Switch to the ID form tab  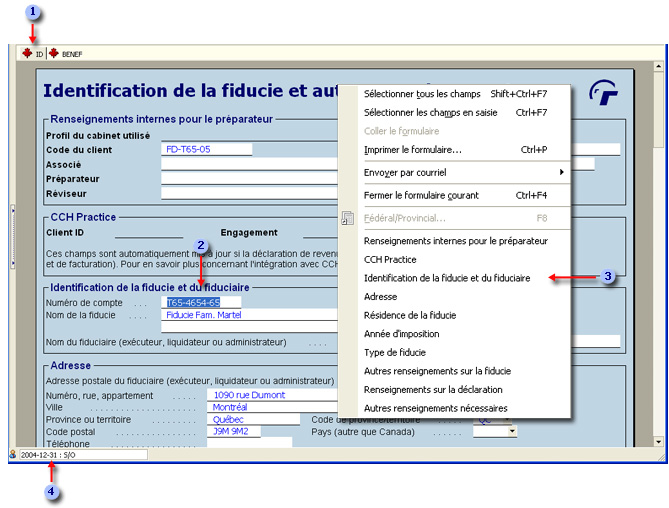[33, 54]
